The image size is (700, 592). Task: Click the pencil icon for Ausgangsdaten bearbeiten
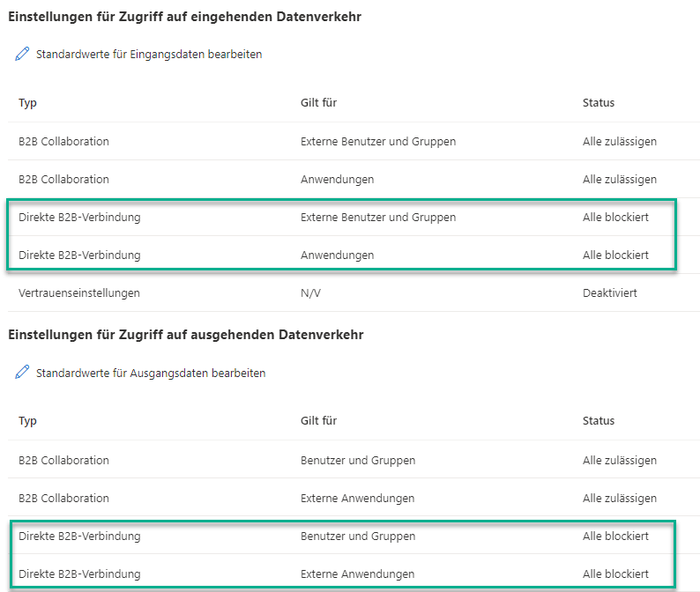22,373
